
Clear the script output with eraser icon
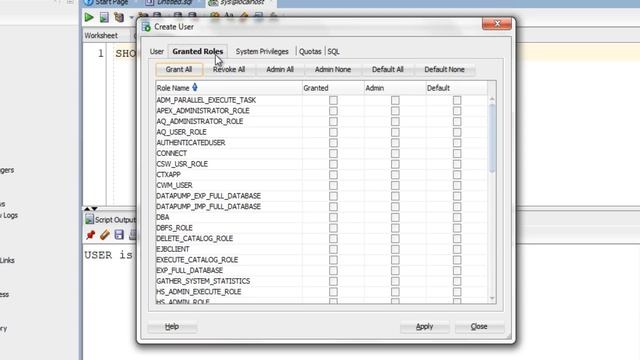click(x=105, y=235)
